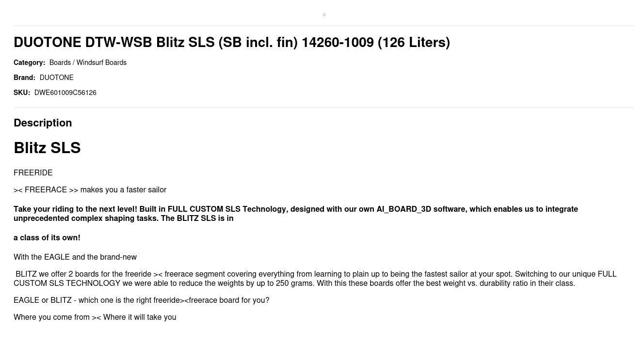Click the large Blitz SLS heading
The height and width of the screenshot is (344, 644).
point(47,148)
